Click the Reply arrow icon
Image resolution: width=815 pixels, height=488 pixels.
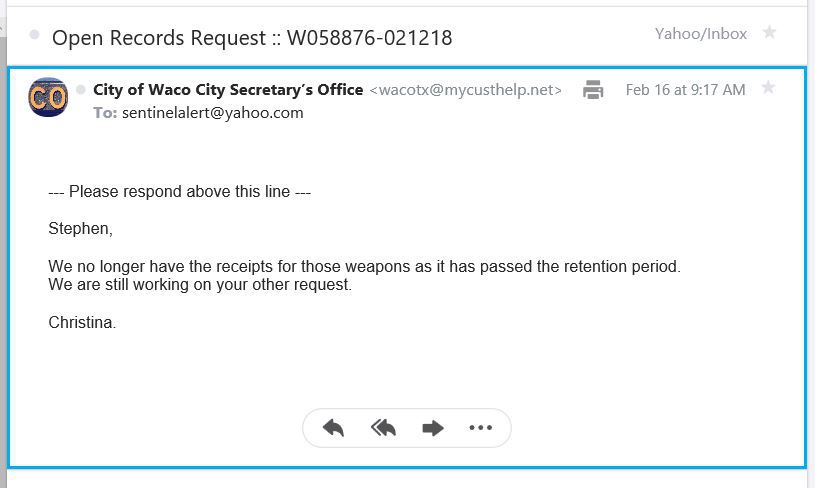click(x=334, y=428)
